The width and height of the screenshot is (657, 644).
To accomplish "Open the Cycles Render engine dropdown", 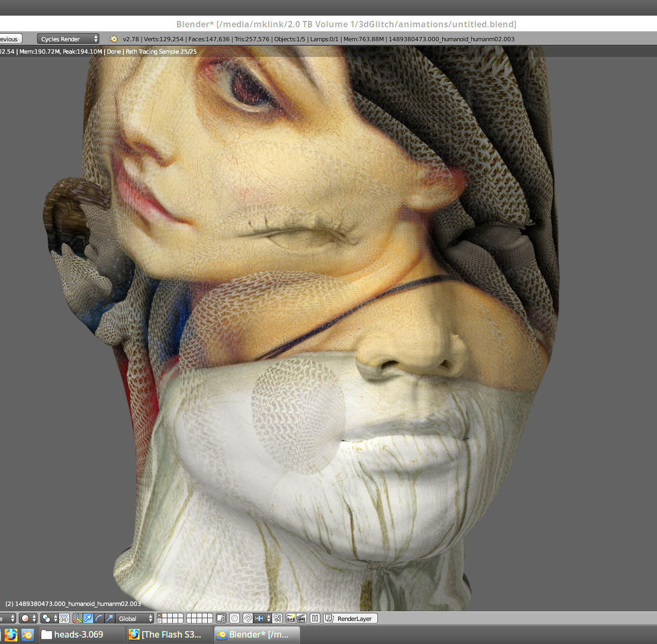I will (68, 39).
